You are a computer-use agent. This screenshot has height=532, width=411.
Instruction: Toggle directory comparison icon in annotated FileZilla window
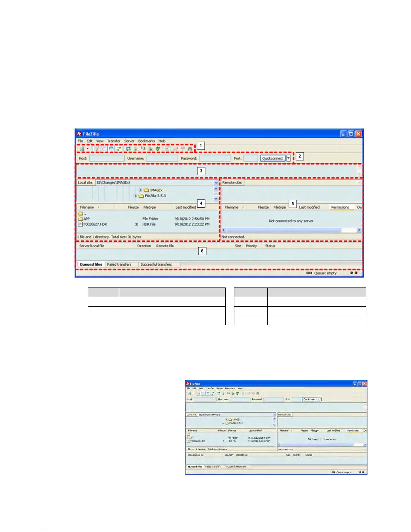(x=175, y=149)
